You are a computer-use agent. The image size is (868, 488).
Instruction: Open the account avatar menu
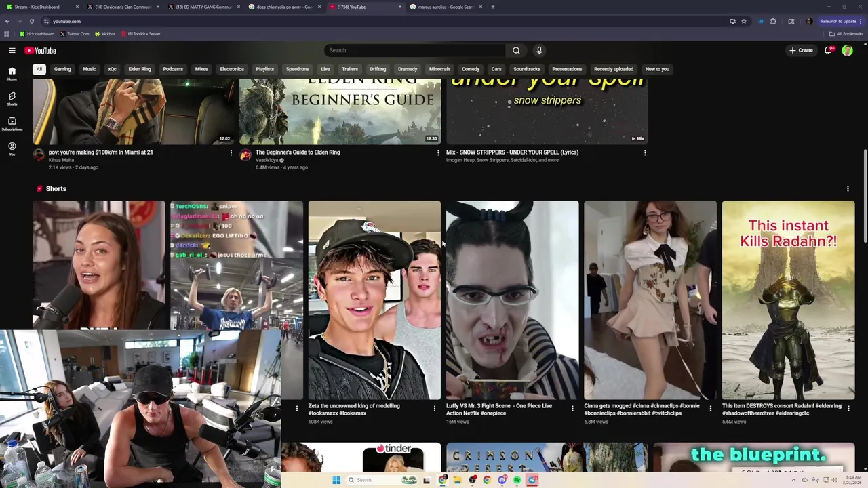pos(847,50)
